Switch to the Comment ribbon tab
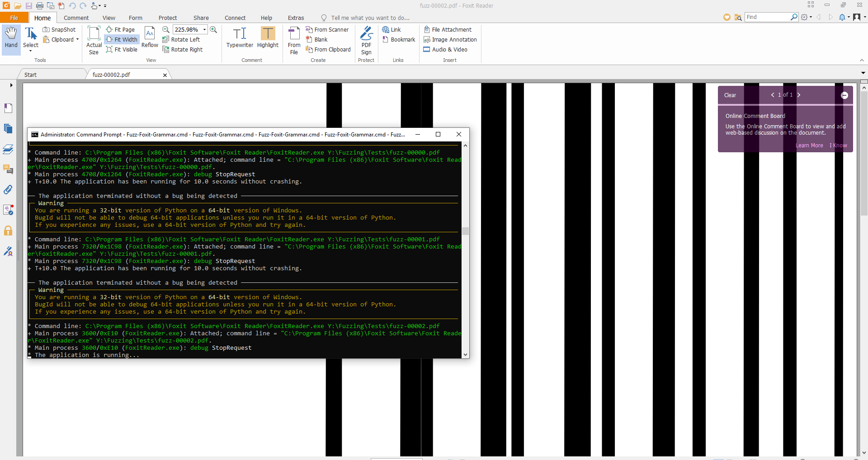 [76, 18]
